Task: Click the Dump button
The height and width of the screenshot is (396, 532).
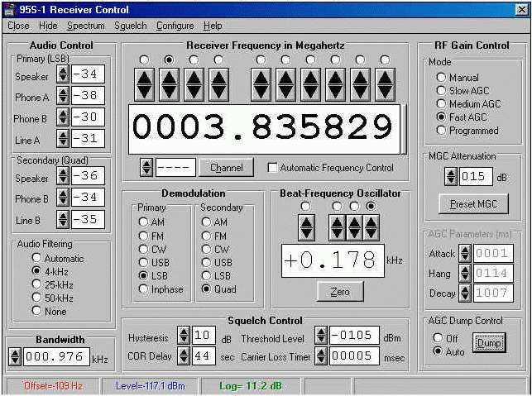Action: click(489, 343)
